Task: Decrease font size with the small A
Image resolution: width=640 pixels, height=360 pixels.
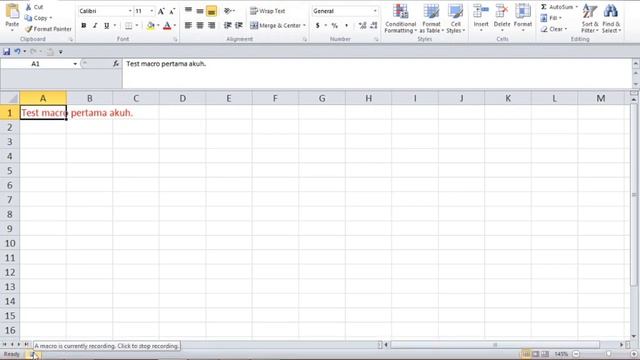Action: coord(172,11)
